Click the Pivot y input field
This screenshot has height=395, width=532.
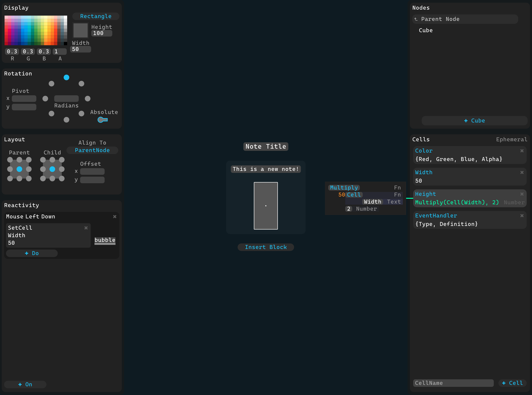[24, 107]
